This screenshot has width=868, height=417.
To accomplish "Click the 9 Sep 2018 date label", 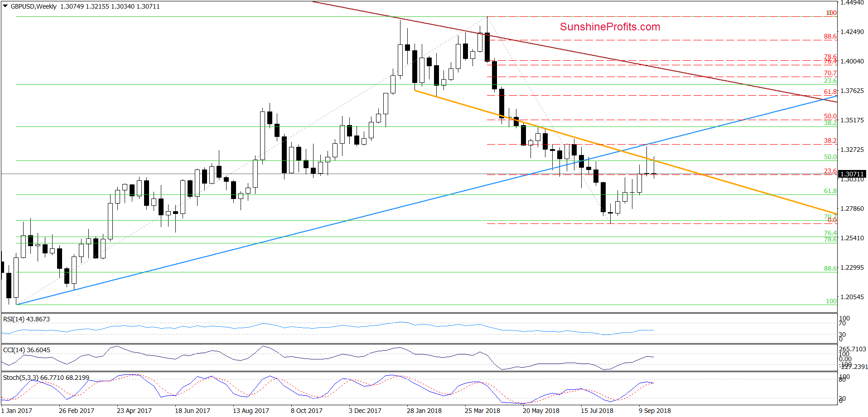I will click(x=655, y=411).
